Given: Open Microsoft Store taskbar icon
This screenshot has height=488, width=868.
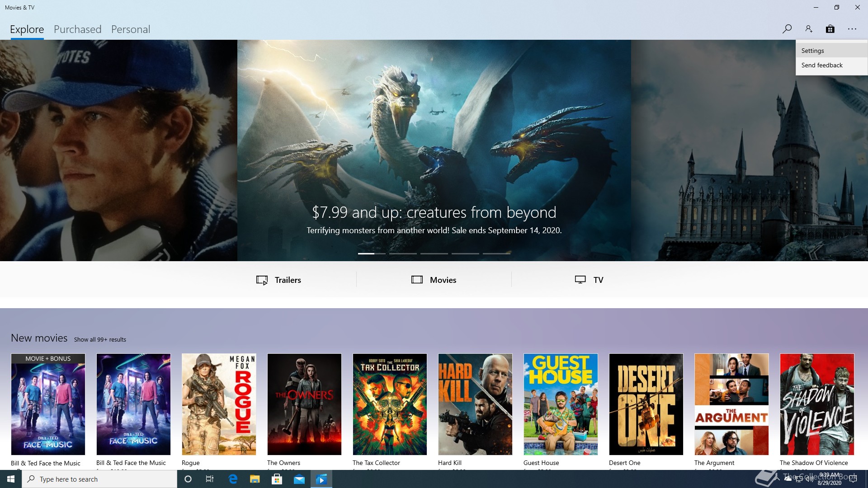Looking at the screenshot, I should pyautogui.click(x=277, y=479).
